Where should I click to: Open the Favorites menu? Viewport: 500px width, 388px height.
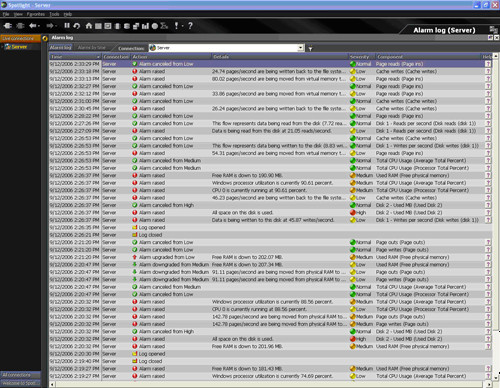pyautogui.click(x=36, y=14)
